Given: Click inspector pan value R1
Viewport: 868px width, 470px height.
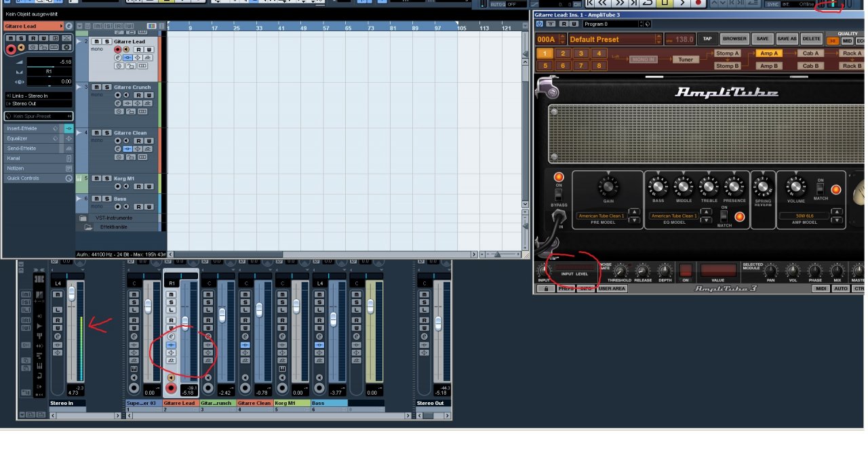Looking at the screenshot, I should [50, 71].
